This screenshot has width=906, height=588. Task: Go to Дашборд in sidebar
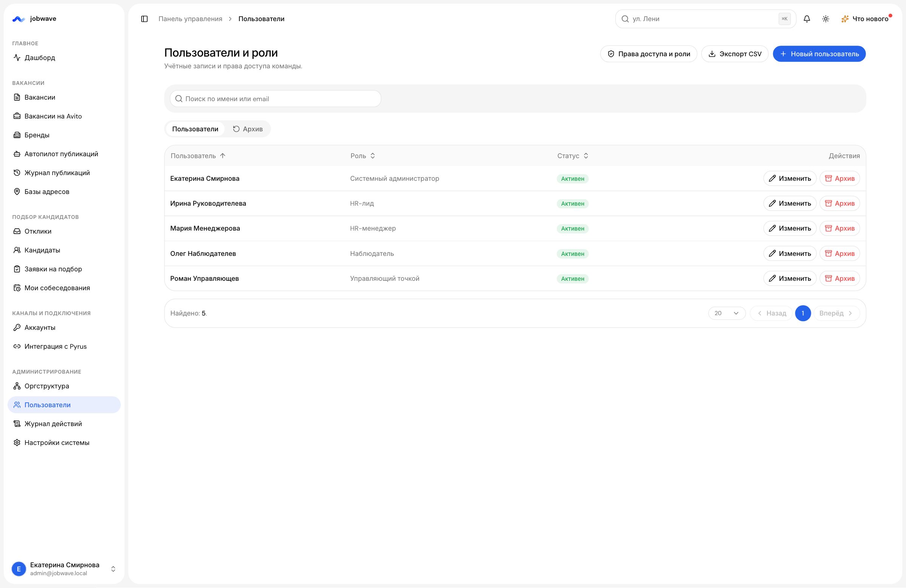[64, 57]
